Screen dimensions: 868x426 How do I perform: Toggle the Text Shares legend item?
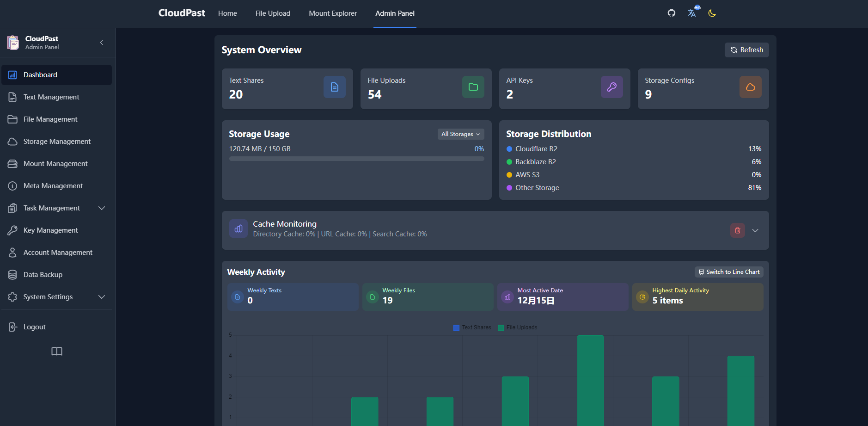tap(472, 327)
